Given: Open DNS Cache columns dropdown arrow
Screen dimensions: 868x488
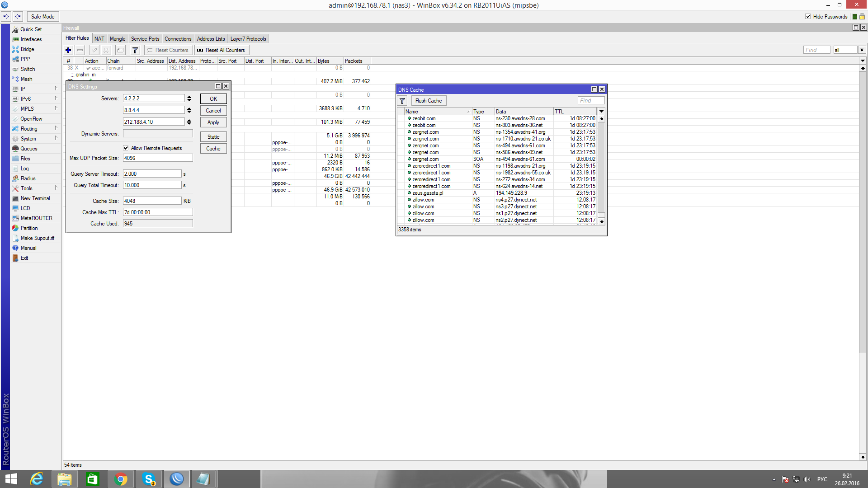Looking at the screenshot, I should click(601, 112).
